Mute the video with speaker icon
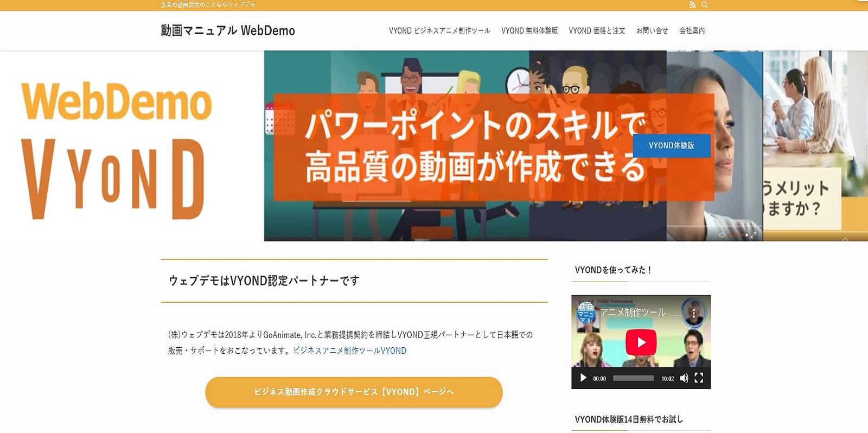868x433 pixels. (x=684, y=378)
